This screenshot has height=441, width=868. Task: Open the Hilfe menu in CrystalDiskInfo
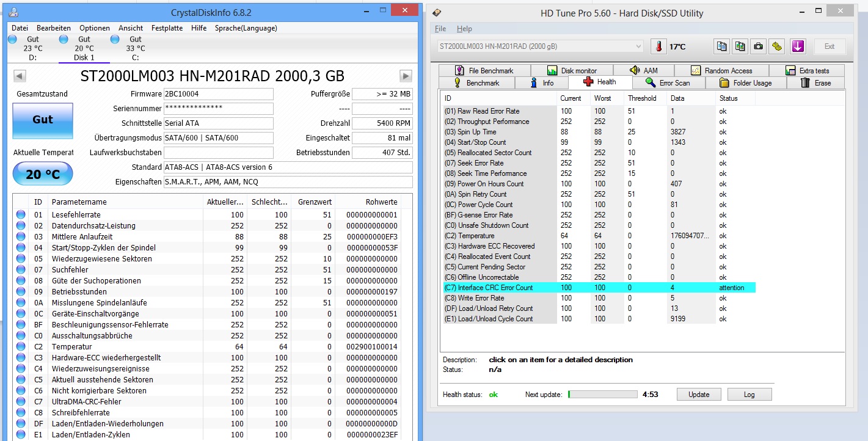click(x=199, y=28)
